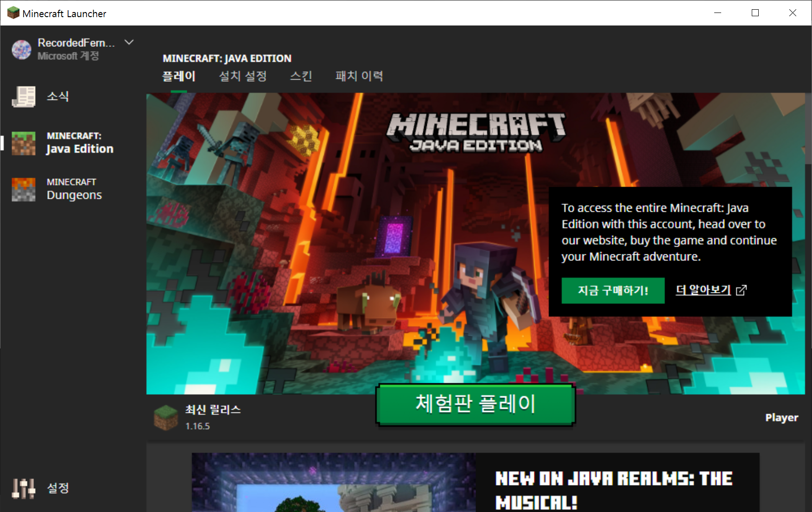Click the RecordedFern account avatar

[21, 50]
